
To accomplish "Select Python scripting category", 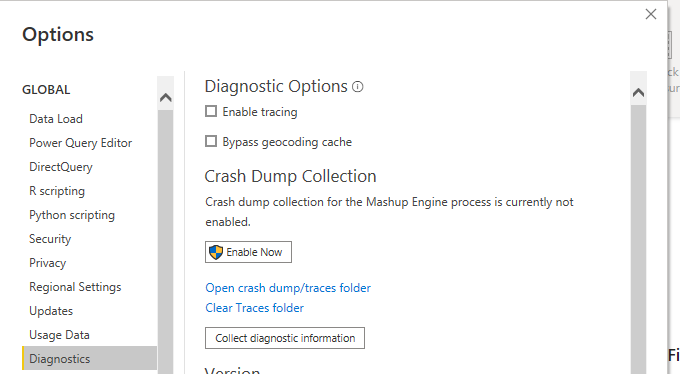I will [x=72, y=215].
